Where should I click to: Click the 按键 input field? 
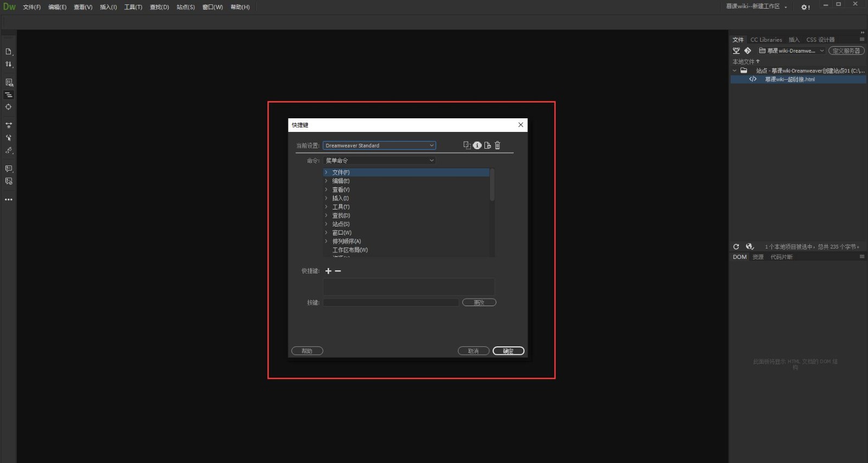[391, 303]
